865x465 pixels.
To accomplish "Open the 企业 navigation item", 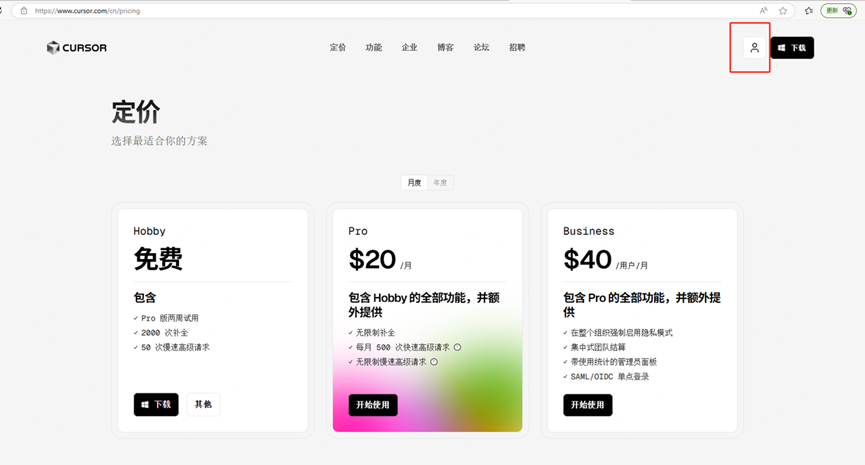I will [x=409, y=47].
